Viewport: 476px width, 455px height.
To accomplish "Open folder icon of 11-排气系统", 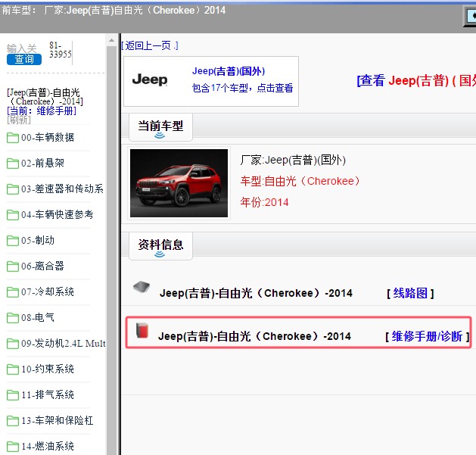I will 13,395.
